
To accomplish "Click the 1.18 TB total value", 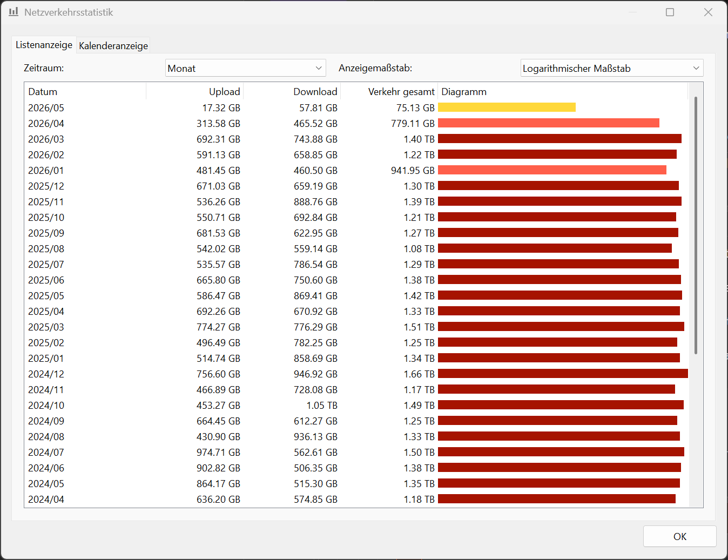I will coord(419,500).
